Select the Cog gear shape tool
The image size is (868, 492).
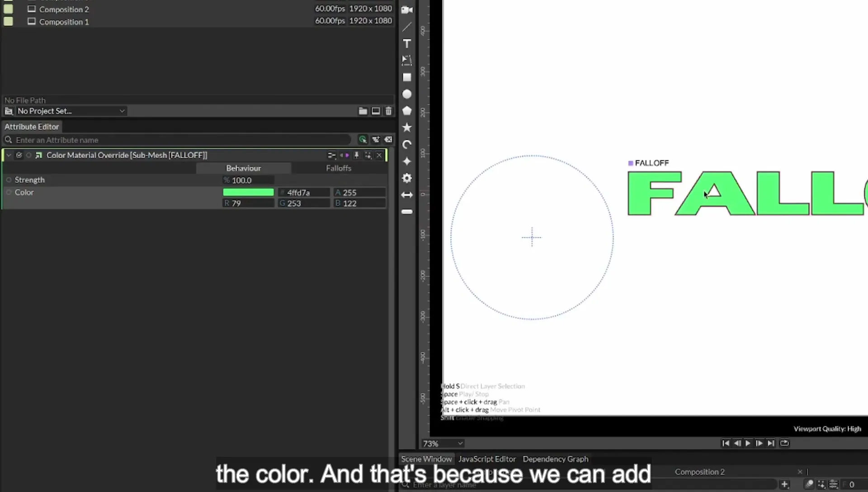[407, 178]
